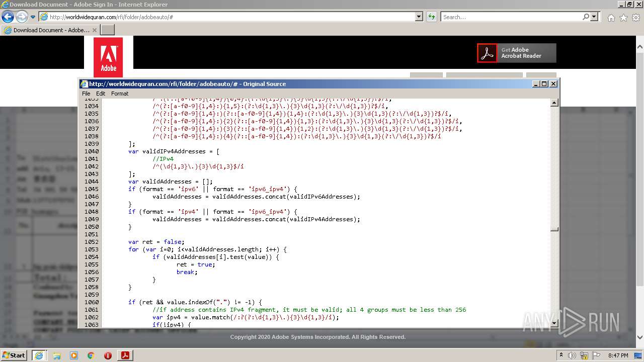Open Adobe Reader taskbar icon
Screen dimensions: 644x362
125,355
